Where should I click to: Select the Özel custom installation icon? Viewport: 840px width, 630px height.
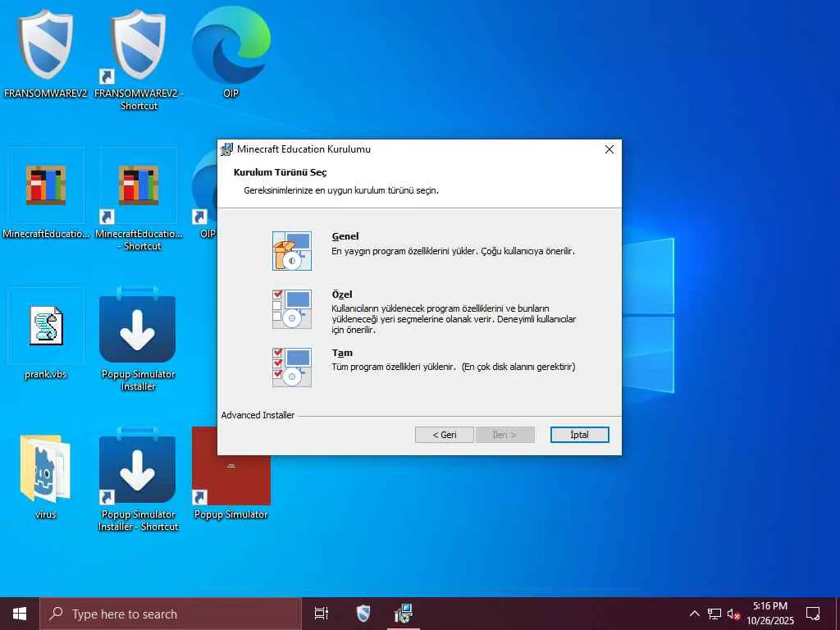click(x=292, y=309)
